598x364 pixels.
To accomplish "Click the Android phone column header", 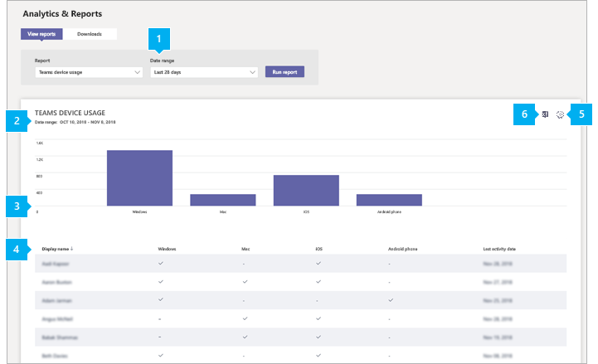I will pyautogui.click(x=403, y=249).
